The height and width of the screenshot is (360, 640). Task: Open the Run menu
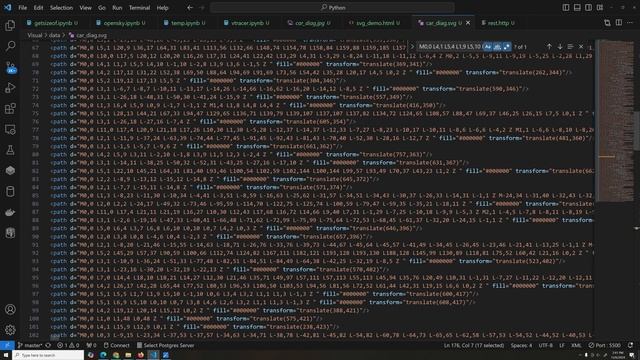[117, 7]
